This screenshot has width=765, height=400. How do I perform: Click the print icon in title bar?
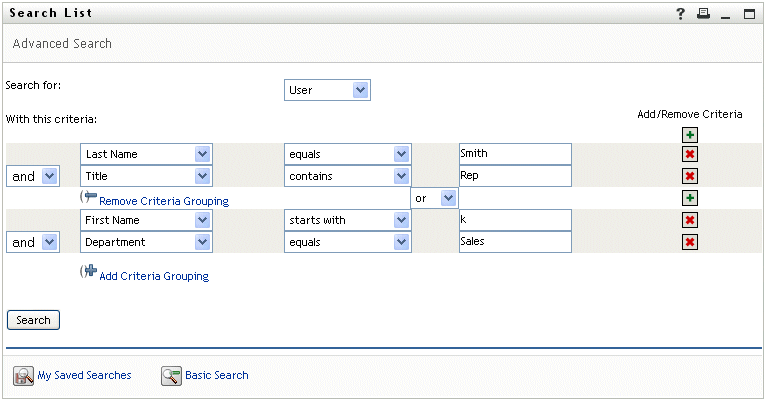703,13
